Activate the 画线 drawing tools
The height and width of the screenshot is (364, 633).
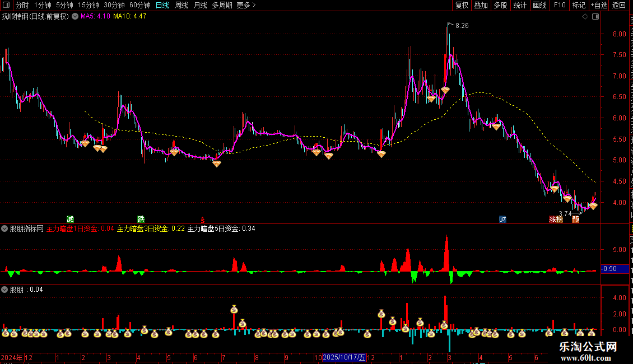coord(540,5)
